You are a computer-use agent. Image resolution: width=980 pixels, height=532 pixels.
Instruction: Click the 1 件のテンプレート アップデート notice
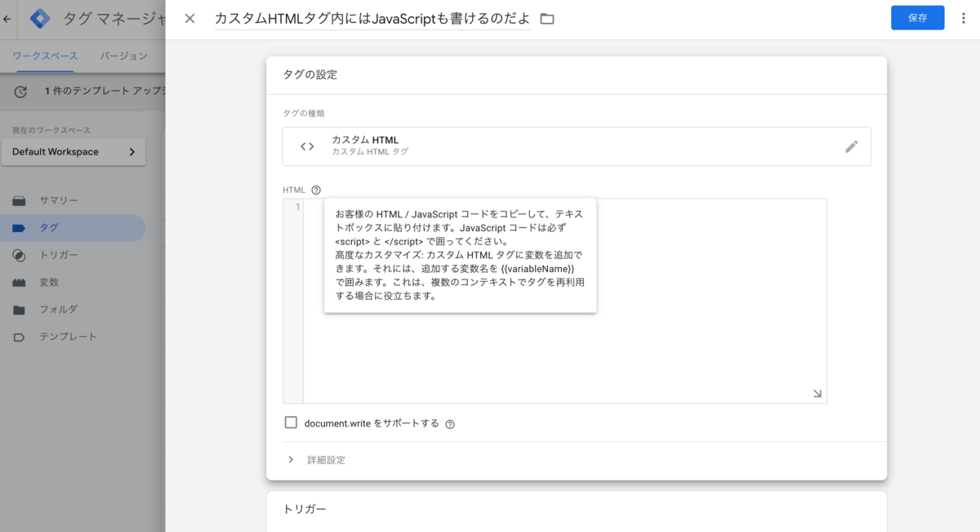tap(105, 92)
